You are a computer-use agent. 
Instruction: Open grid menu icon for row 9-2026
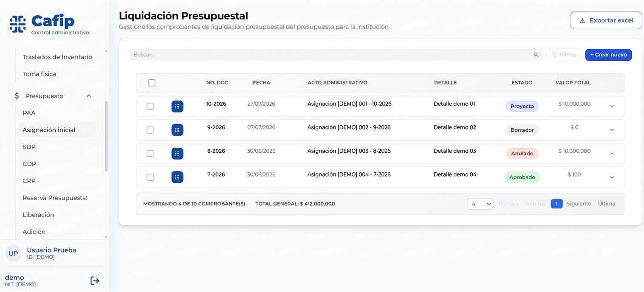point(177,130)
